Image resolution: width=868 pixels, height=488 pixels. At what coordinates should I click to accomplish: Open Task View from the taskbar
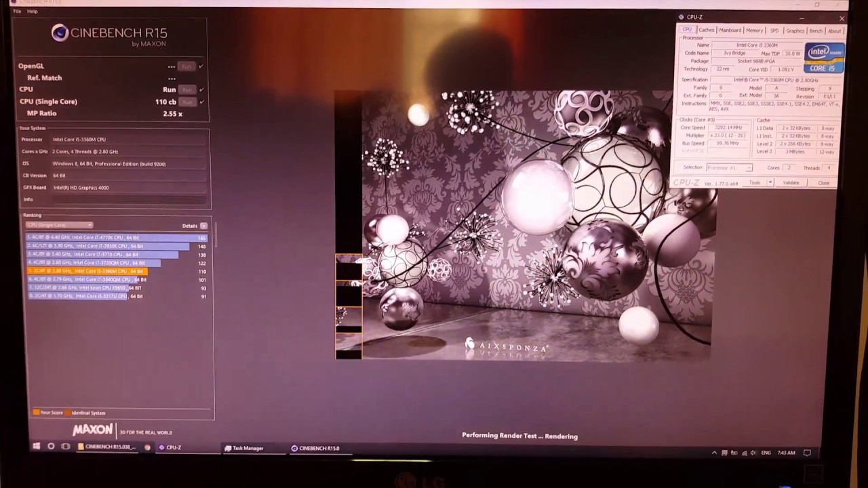(x=66, y=447)
